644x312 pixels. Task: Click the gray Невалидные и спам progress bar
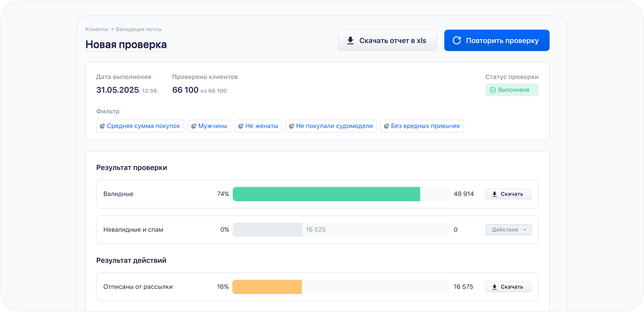[x=268, y=230]
